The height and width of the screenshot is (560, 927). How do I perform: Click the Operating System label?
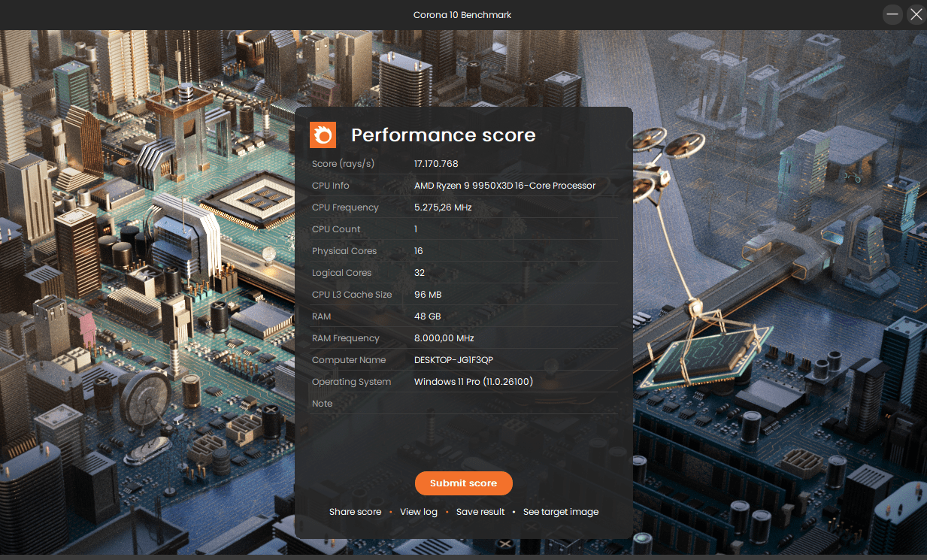351,382
